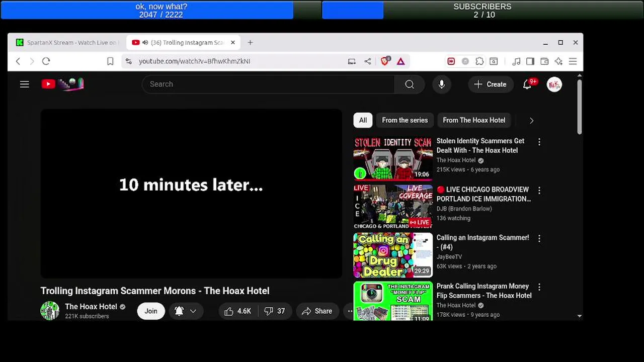Open LIVE Chicago Broadview coverage thumbnail
Image resolution: width=644 pixels, height=362 pixels.
click(393, 207)
